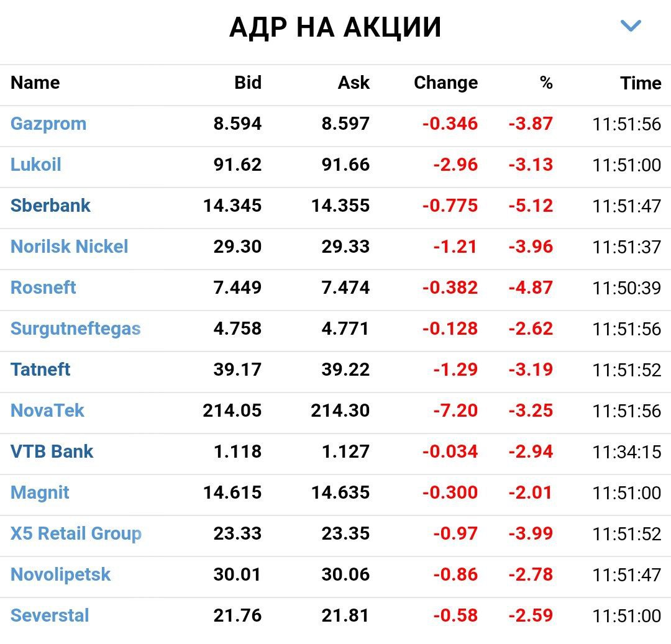The image size is (671, 644).
Task: Open the Magnit quote link
Action: coord(40,492)
